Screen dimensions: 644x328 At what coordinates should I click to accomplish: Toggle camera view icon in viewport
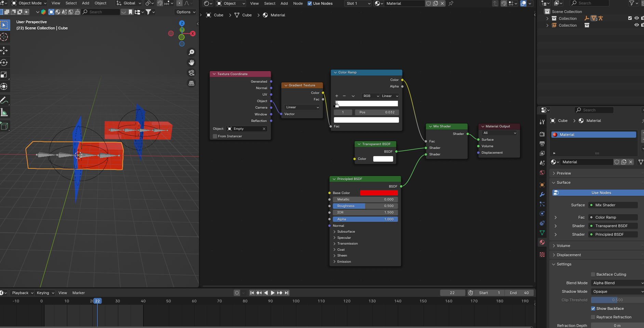tap(191, 73)
